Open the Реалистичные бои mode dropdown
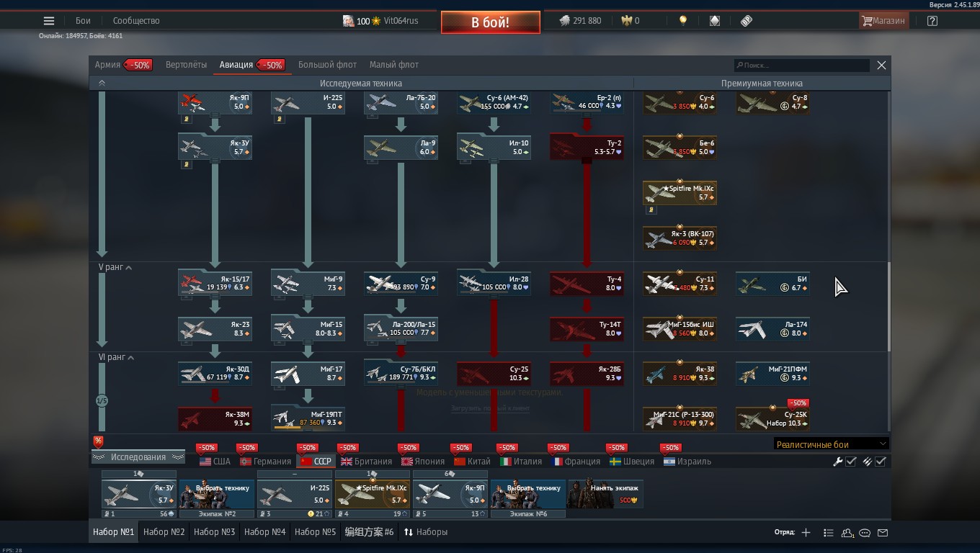 coord(831,444)
